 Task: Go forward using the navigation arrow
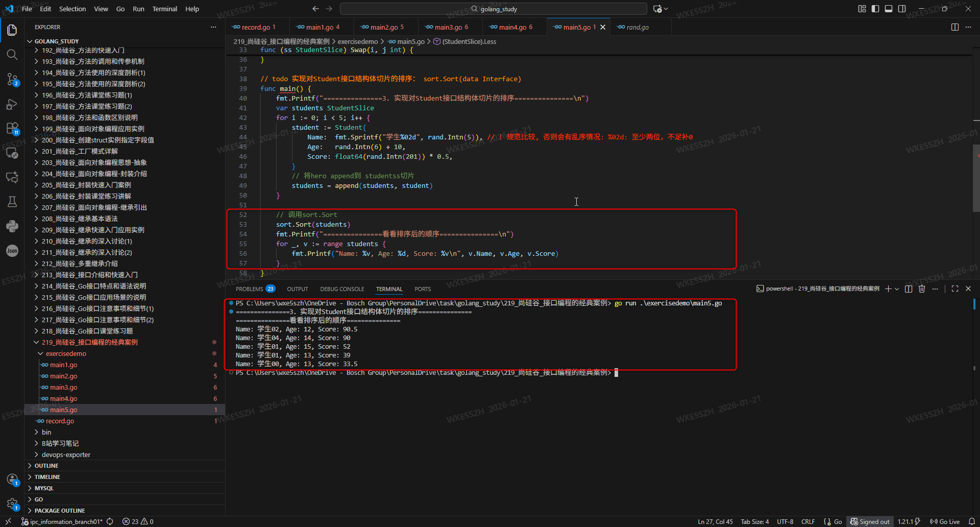pyautogui.click(x=329, y=9)
